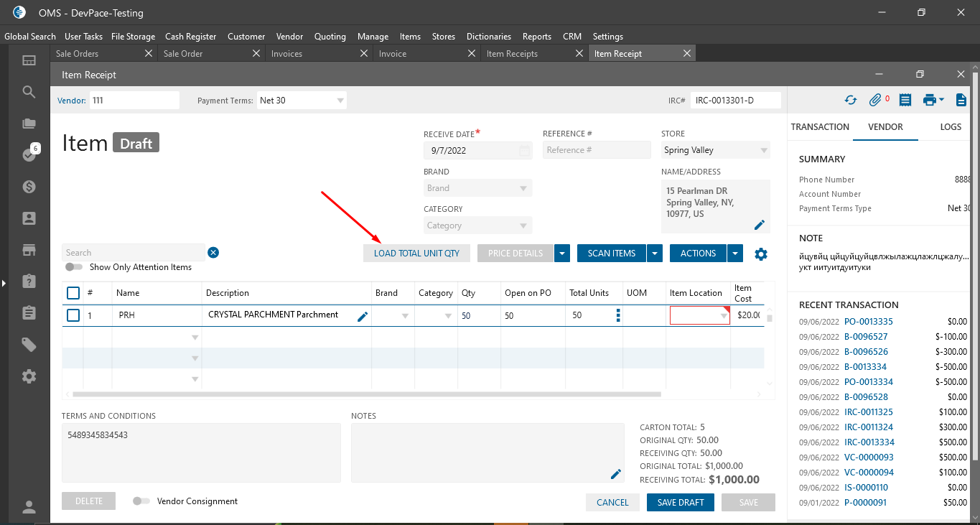Click the printer icon
980x525 pixels.
tap(930, 101)
